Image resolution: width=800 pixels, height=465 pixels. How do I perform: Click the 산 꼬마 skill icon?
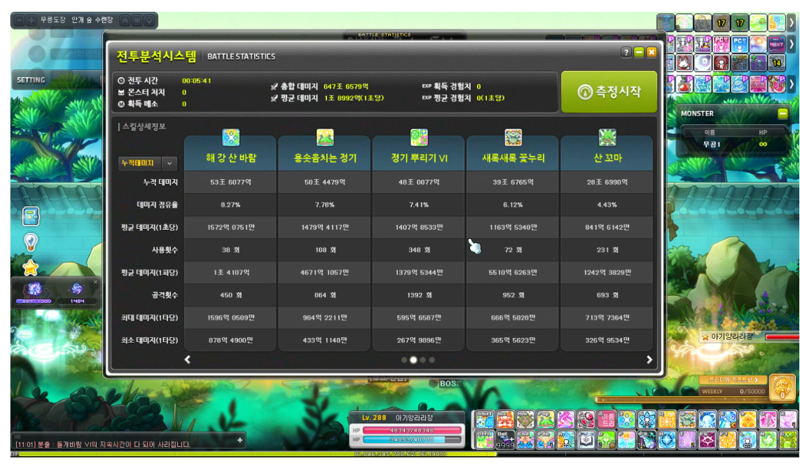click(607, 137)
